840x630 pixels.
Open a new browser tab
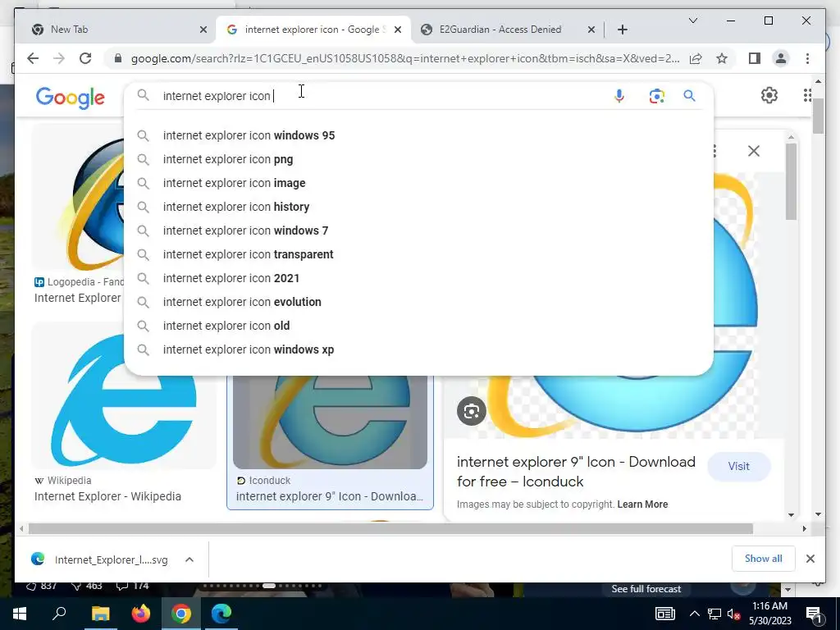(622, 30)
